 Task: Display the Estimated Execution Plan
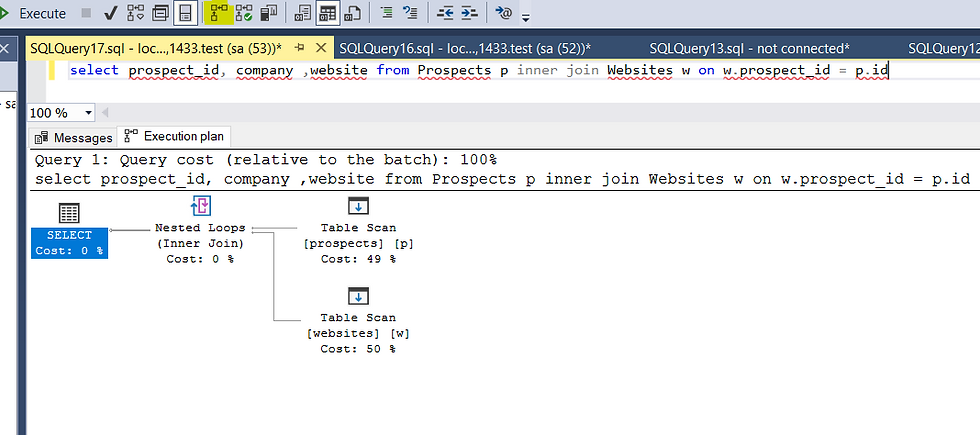click(135, 13)
